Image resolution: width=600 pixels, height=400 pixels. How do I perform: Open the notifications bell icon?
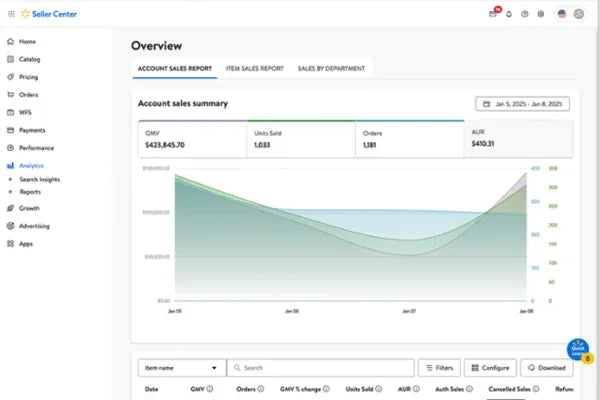[x=509, y=14]
